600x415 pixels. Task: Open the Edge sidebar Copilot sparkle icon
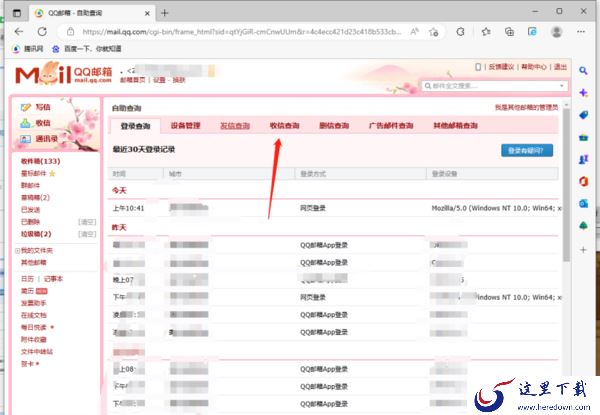583,93
